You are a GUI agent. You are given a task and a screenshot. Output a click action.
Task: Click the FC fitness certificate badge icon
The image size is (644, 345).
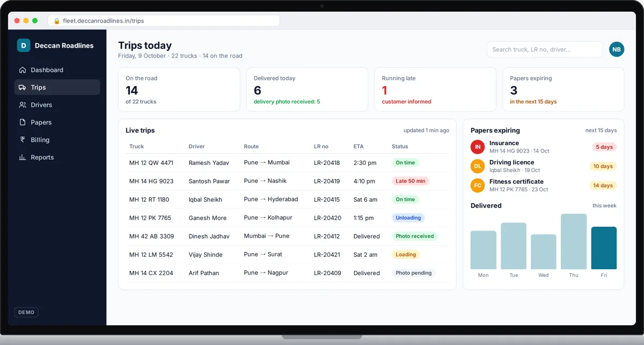(478, 185)
